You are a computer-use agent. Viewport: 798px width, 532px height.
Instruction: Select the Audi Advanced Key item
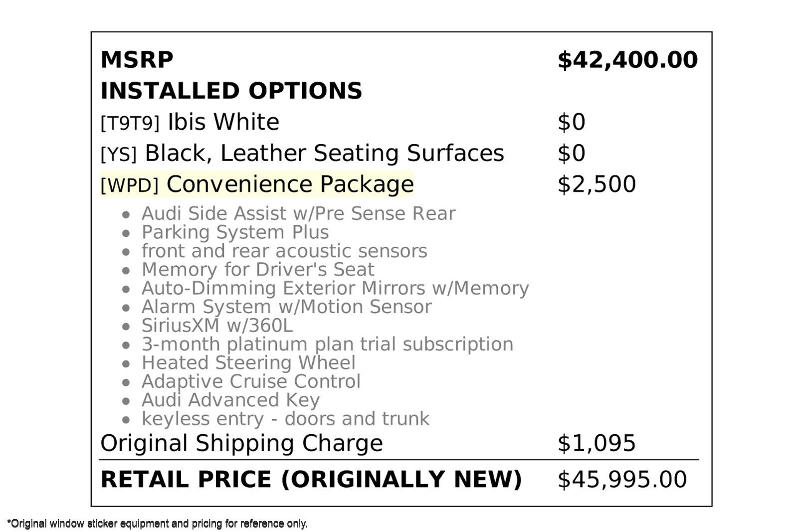(x=230, y=400)
